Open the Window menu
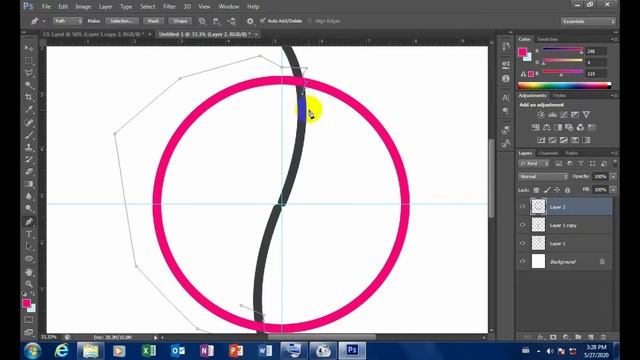The height and width of the screenshot is (360, 640). coord(229,7)
